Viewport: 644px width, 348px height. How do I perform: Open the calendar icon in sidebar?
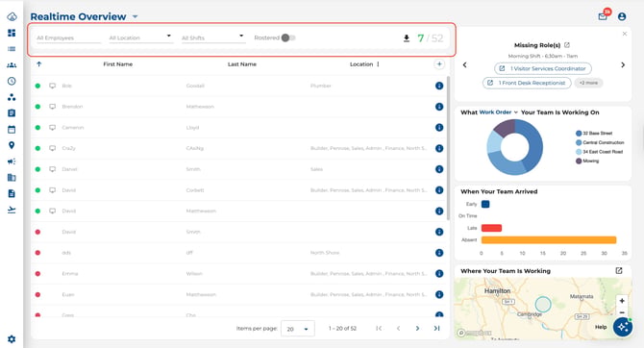tap(12, 129)
